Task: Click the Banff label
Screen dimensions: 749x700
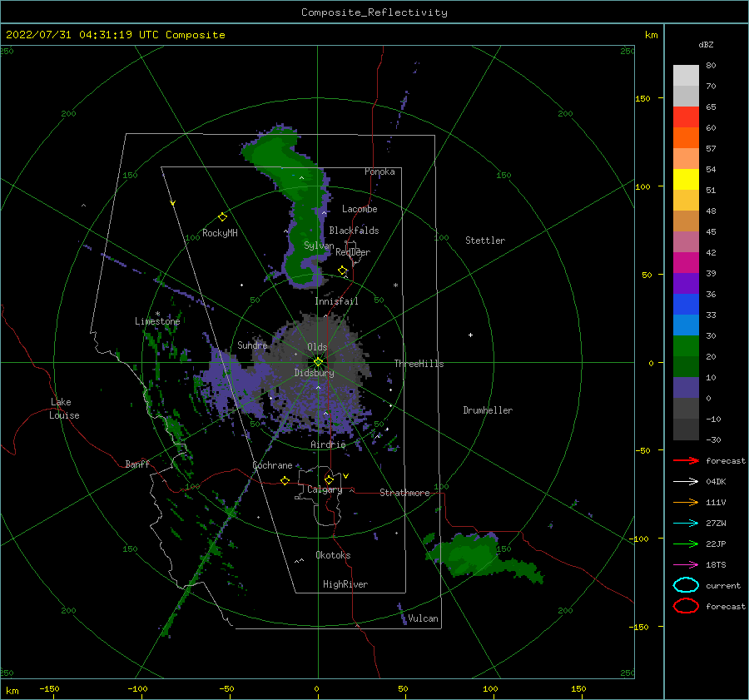Action: pyautogui.click(x=137, y=464)
